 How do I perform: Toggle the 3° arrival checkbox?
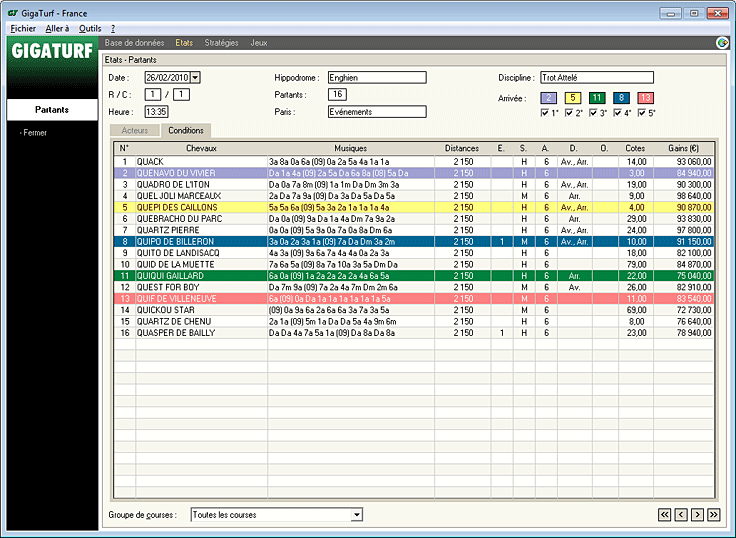[593, 113]
